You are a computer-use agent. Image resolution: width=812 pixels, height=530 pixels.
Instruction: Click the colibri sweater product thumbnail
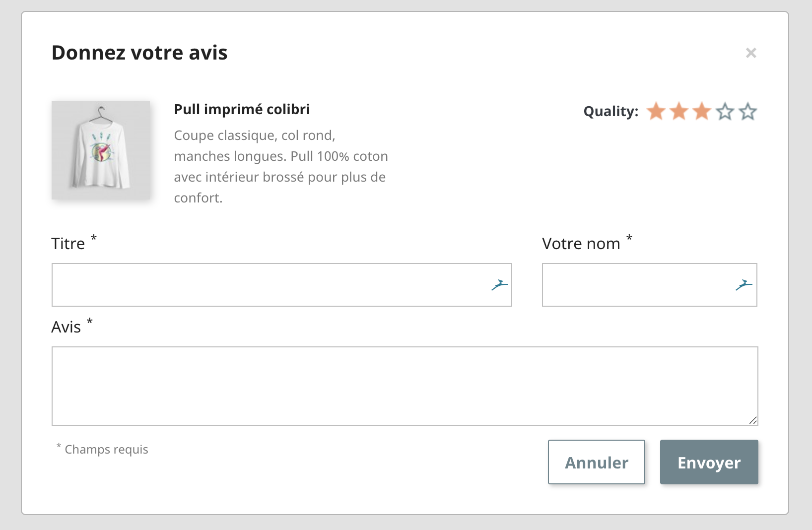101,150
